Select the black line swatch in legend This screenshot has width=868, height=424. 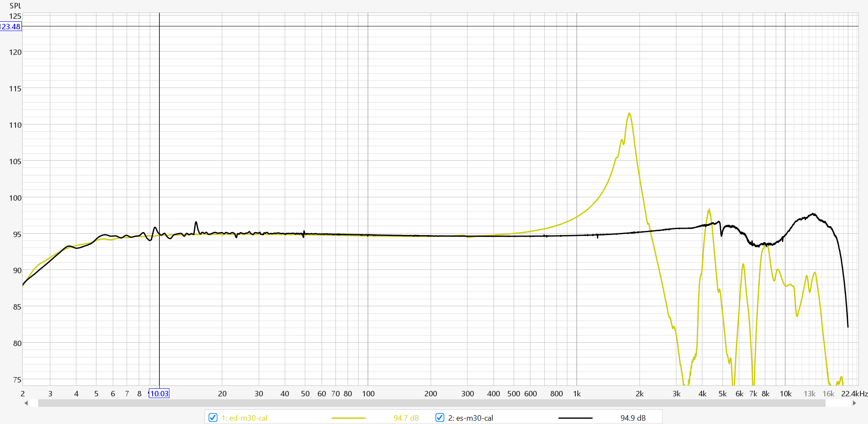pyautogui.click(x=575, y=418)
